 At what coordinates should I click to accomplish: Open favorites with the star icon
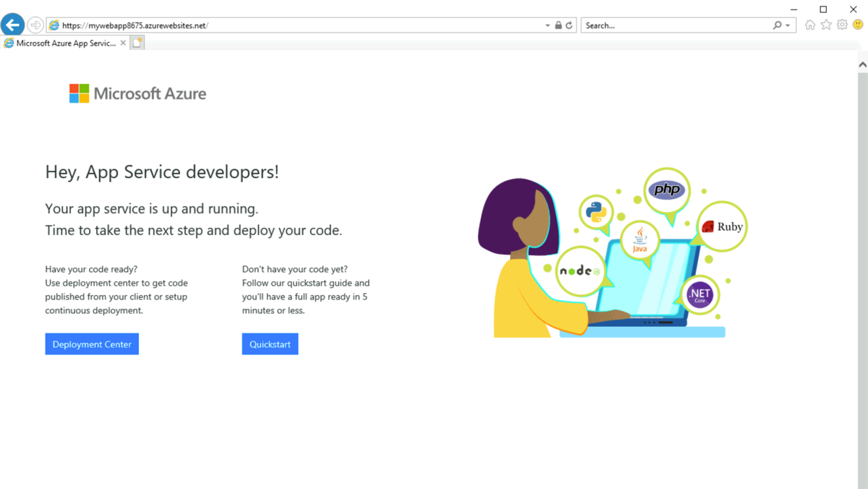pyautogui.click(x=825, y=24)
